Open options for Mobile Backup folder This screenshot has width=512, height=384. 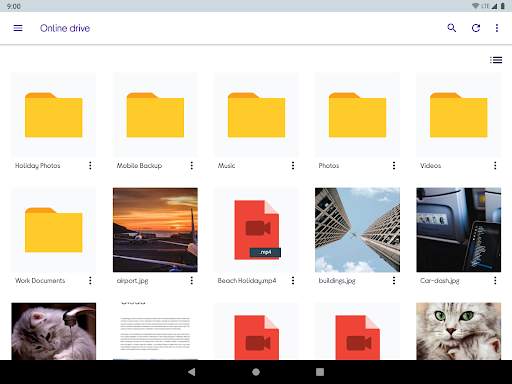(x=192, y=166)
